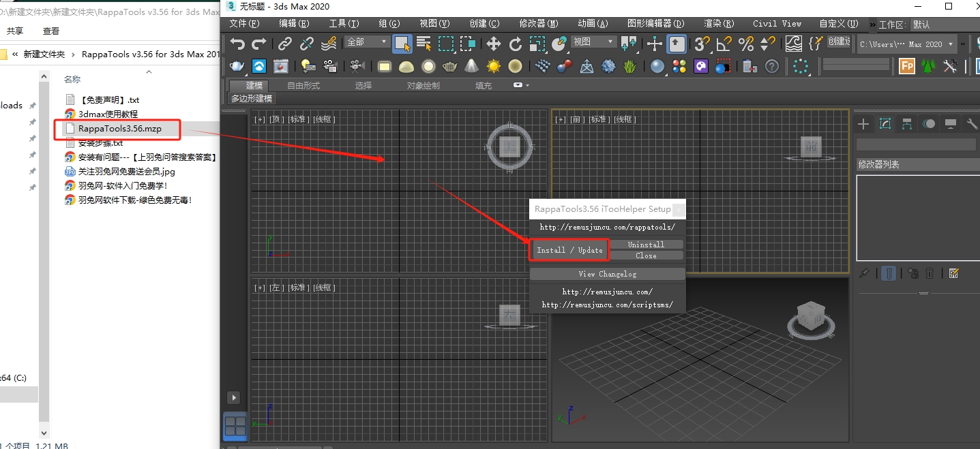Choose the Select Object arrow tool
Screen dimensions: 980x449
coord(402,44)
